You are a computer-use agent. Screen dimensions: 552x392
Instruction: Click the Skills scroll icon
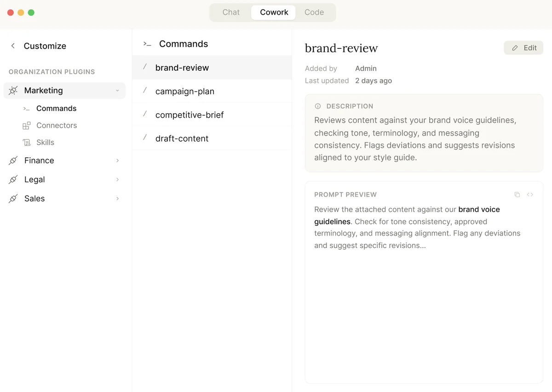27,143
